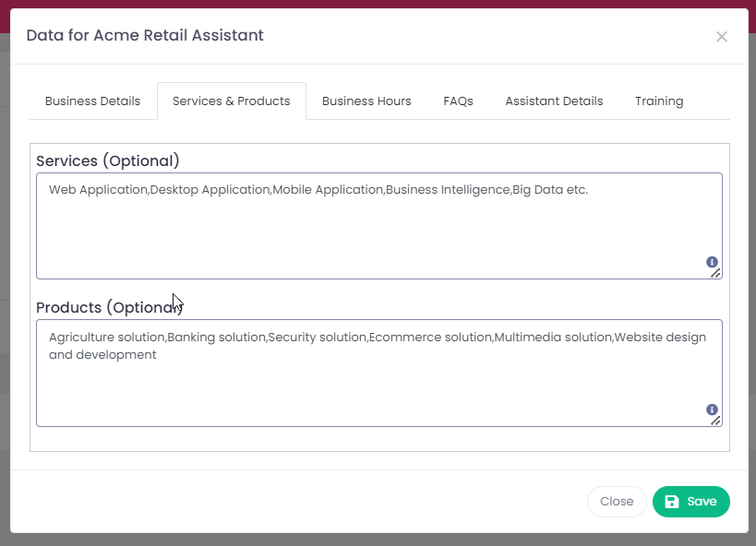Click the floppy disk icon on Save

click(x=672, y=502)
